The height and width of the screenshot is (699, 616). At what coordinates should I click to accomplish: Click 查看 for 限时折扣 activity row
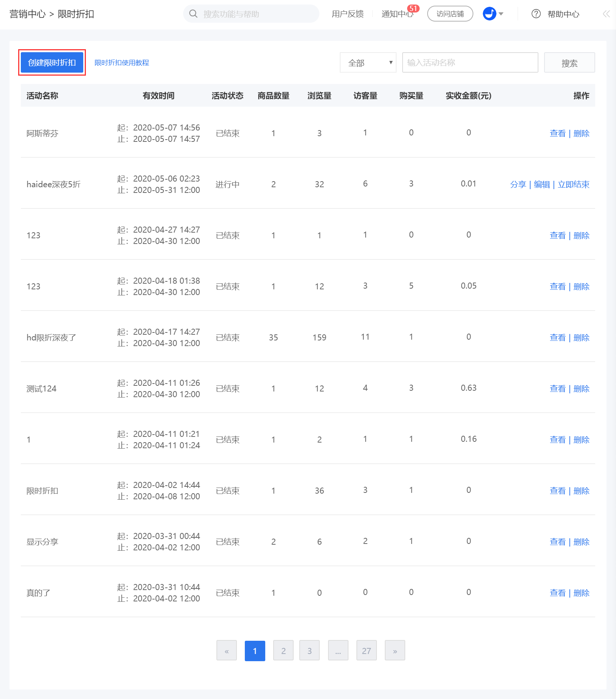coord(558,491)
